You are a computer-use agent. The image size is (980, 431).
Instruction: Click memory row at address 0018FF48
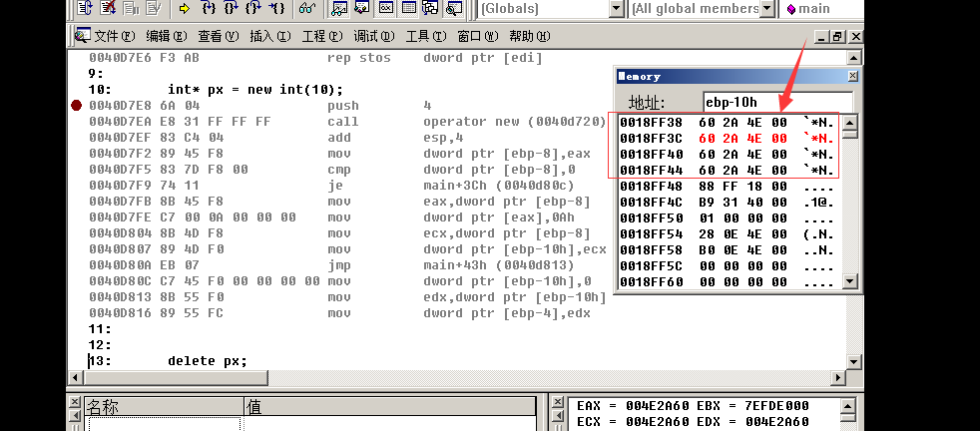pos(727,187)
